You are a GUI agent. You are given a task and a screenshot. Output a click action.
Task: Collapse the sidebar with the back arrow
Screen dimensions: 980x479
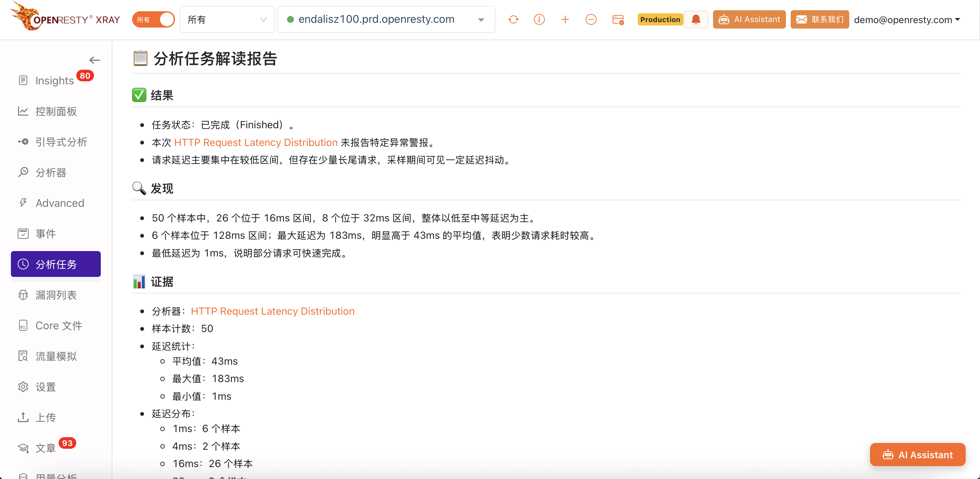(x=94, y=60)
